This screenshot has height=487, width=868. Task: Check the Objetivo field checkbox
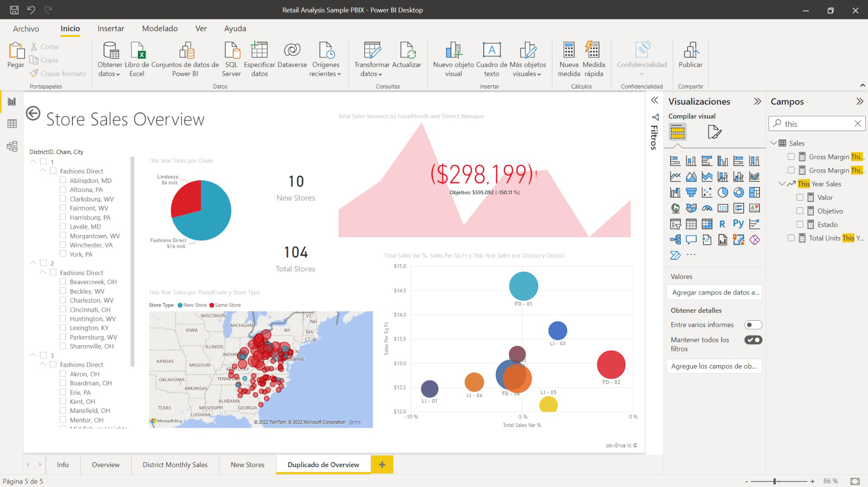(800, 211)
